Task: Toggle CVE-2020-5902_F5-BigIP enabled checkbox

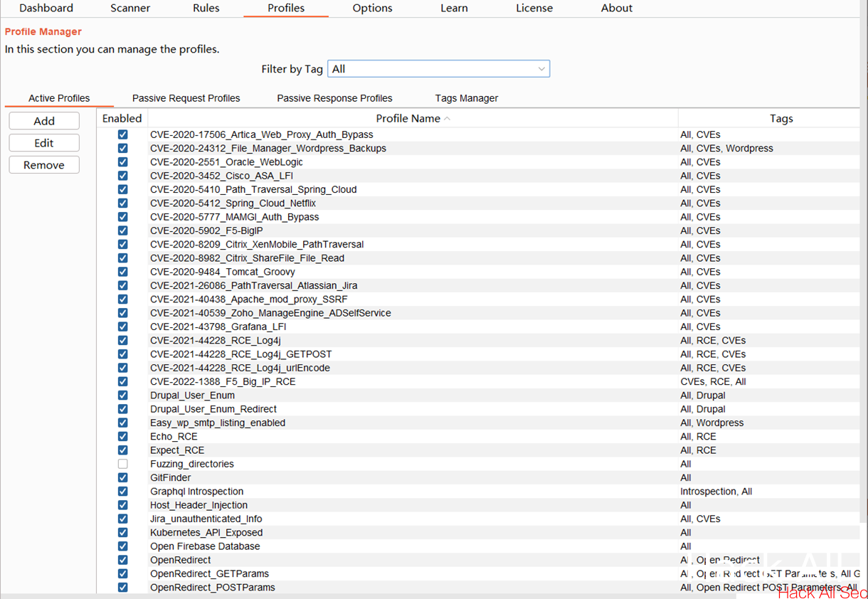Action: click(x=123, y=230)
